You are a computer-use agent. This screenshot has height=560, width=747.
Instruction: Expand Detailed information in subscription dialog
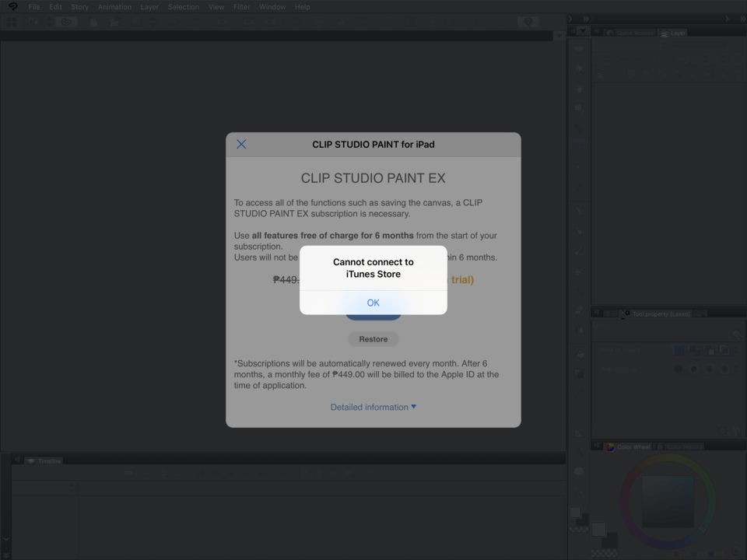click(373, 407)
